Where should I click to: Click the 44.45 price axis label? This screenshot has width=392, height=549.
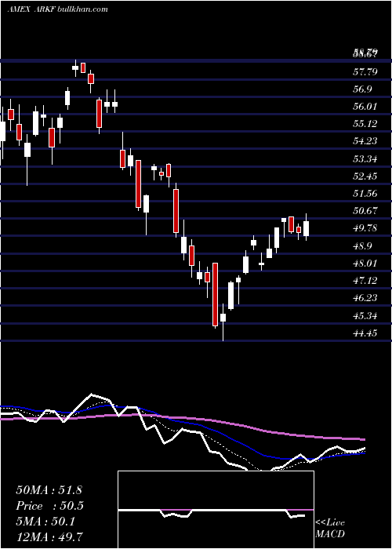tap(365, 333)
